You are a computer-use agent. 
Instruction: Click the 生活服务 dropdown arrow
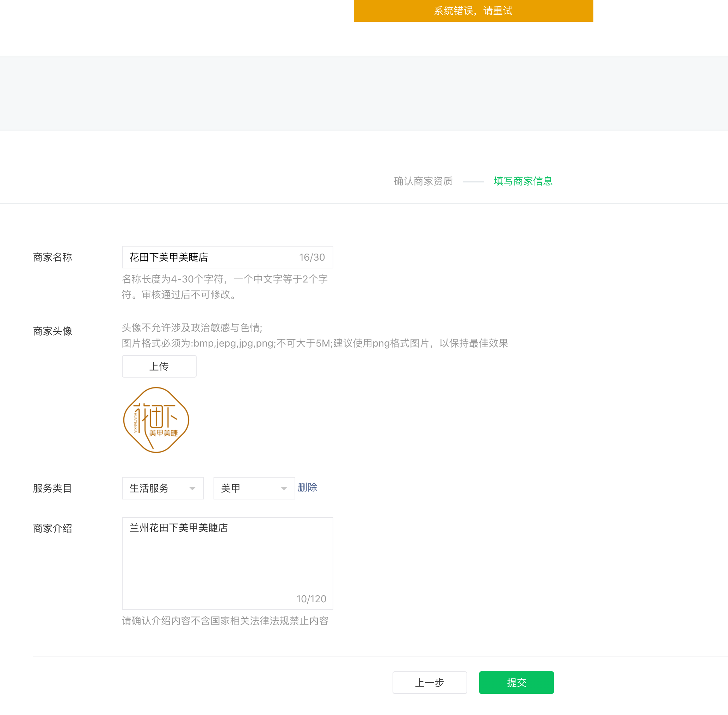coord(192,488)
